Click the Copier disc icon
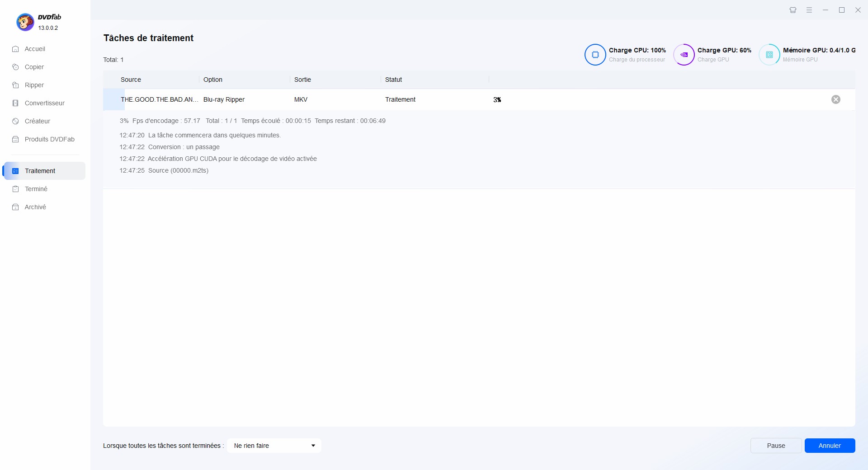Viewport: 868px width, 470px height. (15, 67)
